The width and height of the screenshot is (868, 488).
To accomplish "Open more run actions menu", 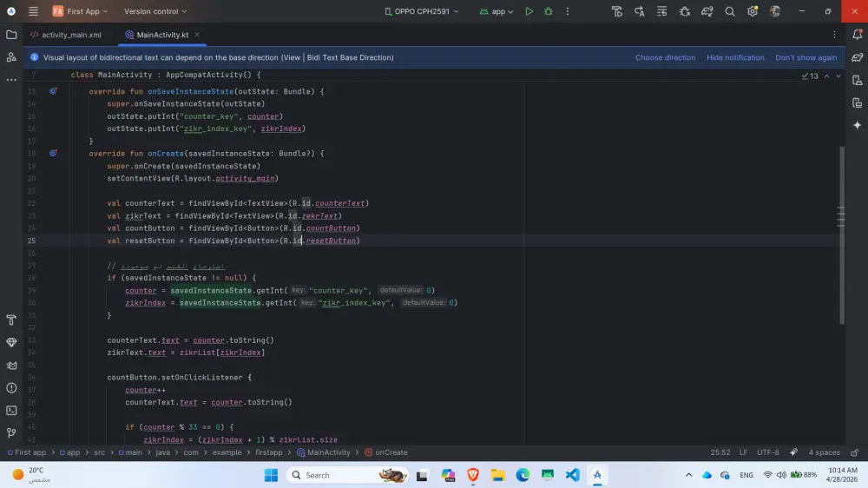I will (x=568, y=11).
